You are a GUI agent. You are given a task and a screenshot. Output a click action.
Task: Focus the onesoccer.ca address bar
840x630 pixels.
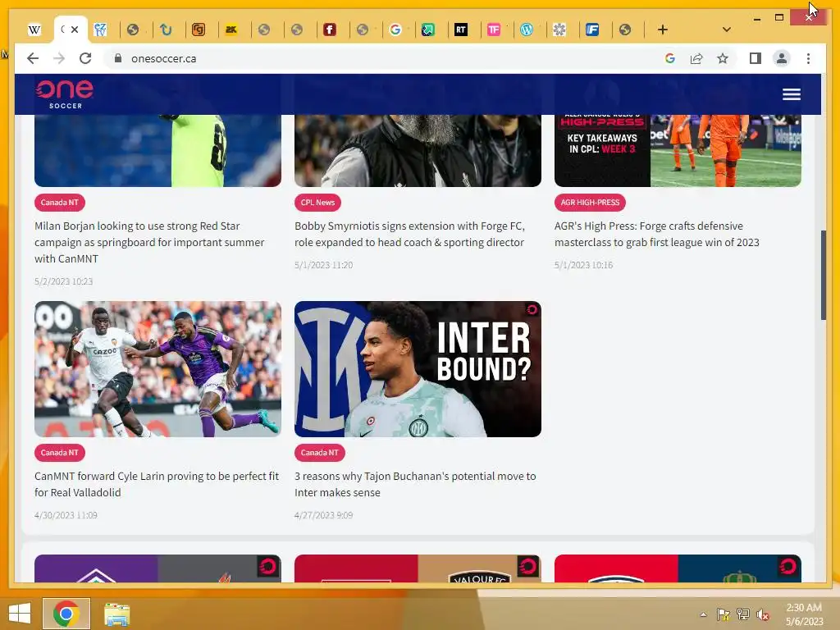click(x=163, y=59)
